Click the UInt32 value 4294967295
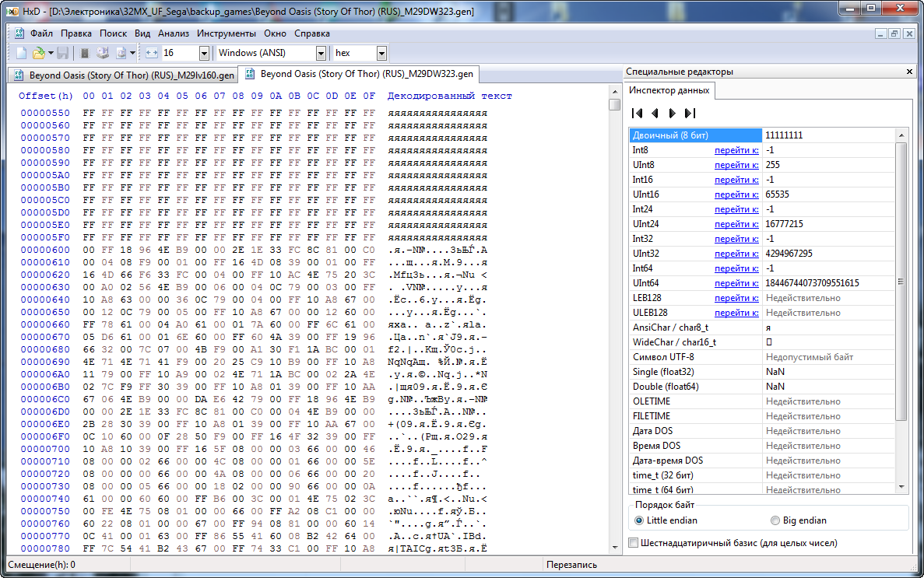Image resolution: width=924 pixels, height=578 pixels. [789, 254]
